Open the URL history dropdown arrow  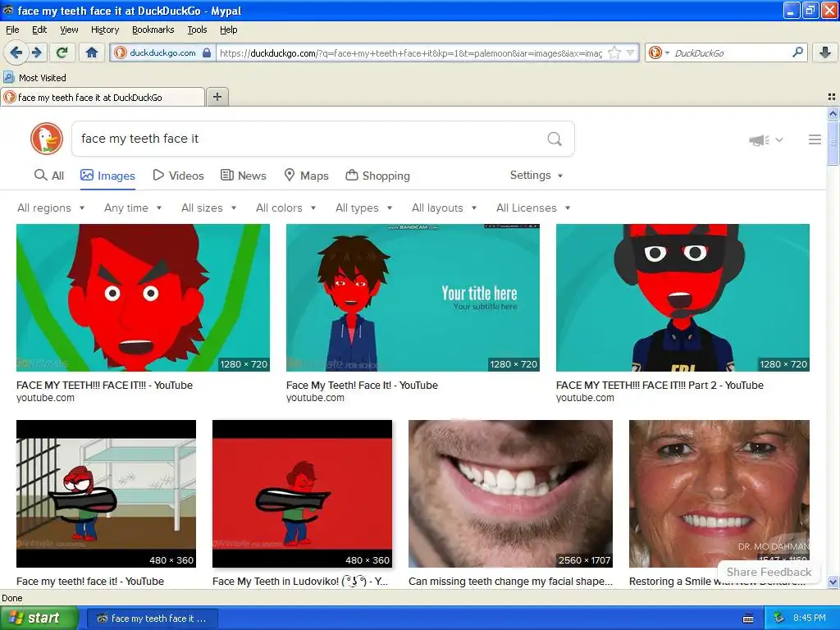(x=631, y=52)
